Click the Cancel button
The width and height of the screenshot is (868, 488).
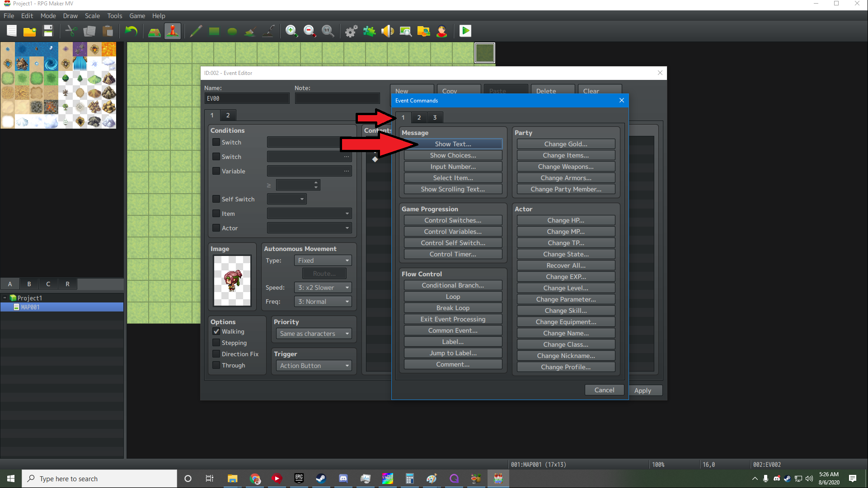tap(604, 390)
